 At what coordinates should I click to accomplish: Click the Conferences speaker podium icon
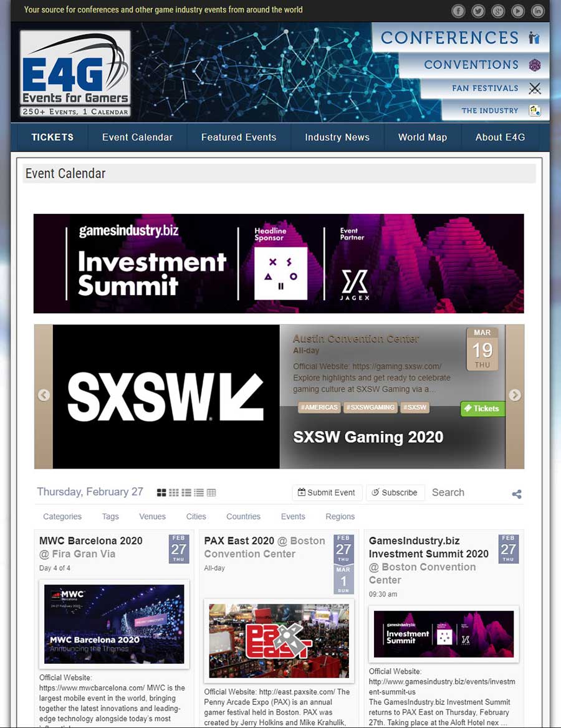(x=534, y=37)
